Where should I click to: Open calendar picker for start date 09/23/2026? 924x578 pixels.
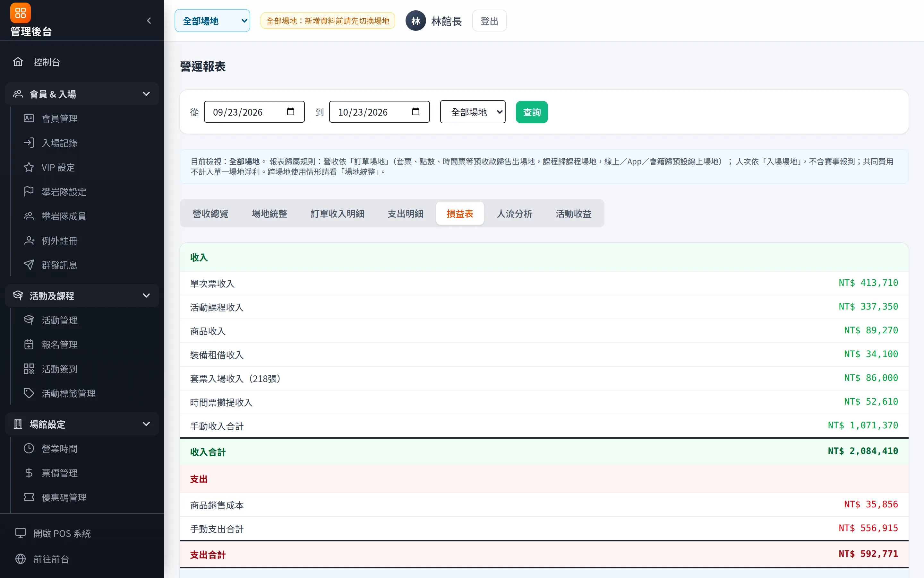(x=291, y=112)
